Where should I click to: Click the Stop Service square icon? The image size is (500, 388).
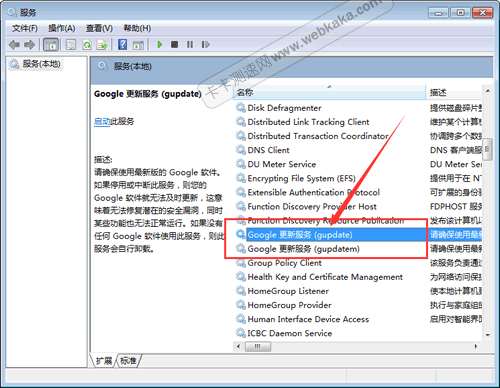click(x=174, y=44)
